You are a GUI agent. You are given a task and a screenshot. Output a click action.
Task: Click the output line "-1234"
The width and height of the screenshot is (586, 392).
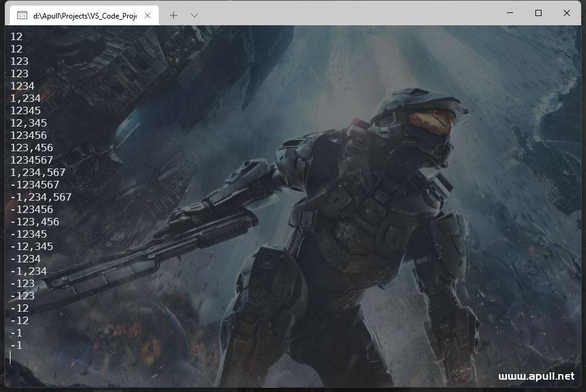click(x=25, y=259)
